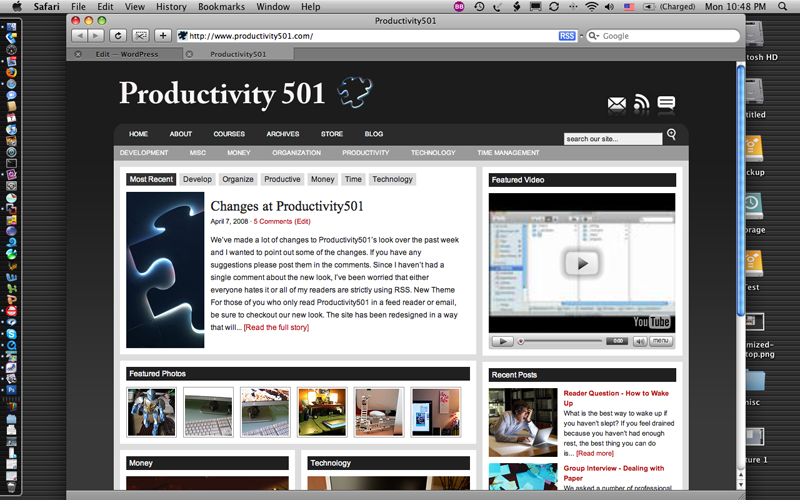Screen dimensions: 800x500
Task: Open the TIME MANAGEMENT category link
Action: tap(508, 153)
